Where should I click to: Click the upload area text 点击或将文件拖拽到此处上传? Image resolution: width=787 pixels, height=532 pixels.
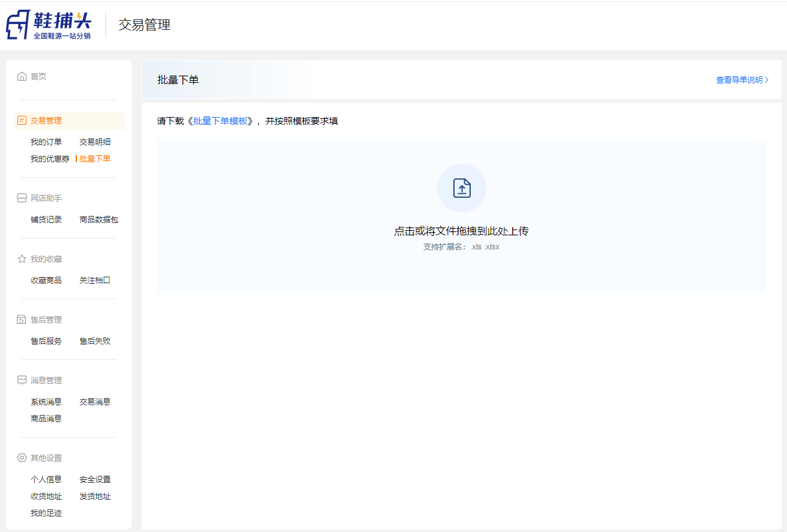tap(461, 231)
